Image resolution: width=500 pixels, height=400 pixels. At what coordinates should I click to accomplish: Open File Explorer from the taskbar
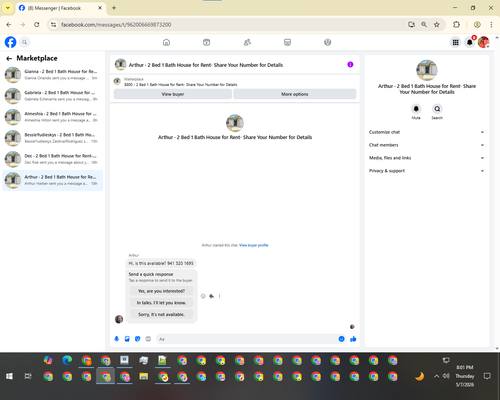click(144, 376)
